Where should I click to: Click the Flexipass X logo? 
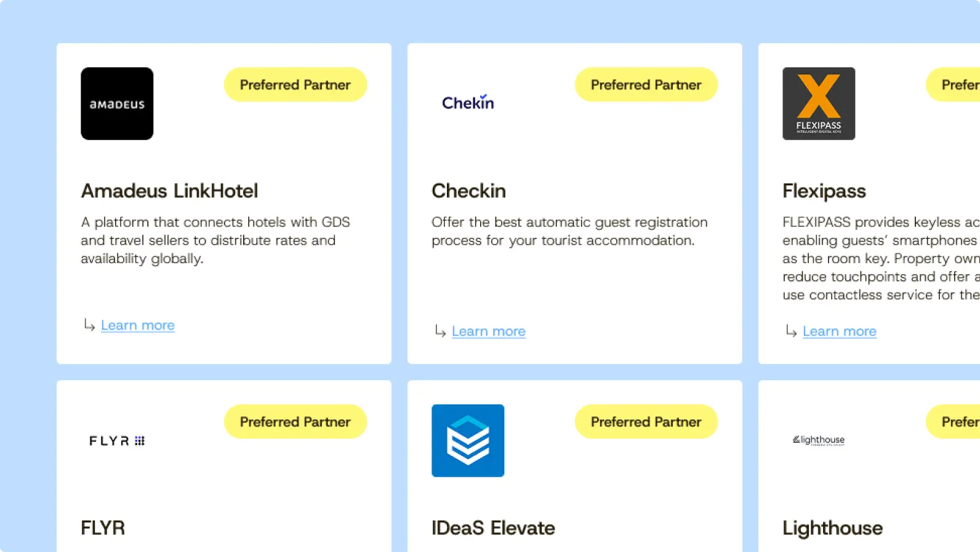819,103
